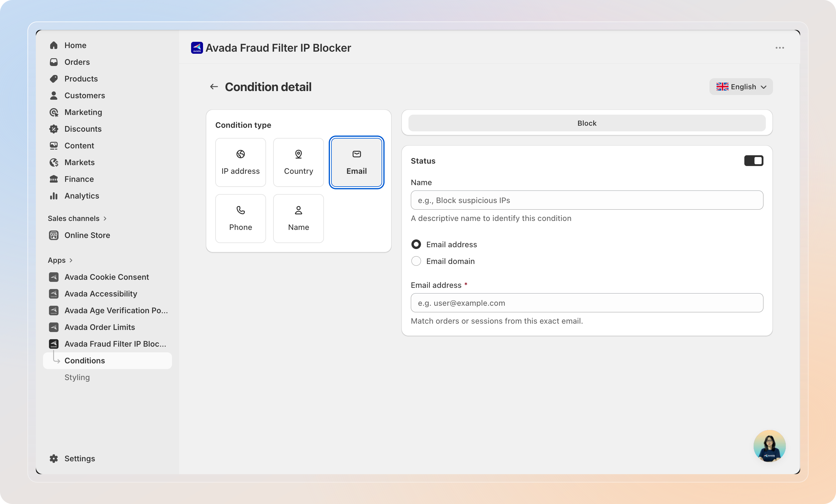Click Avada Cookie Consent app icon
The image size is (836, 504).
click(x=54, y=277)
